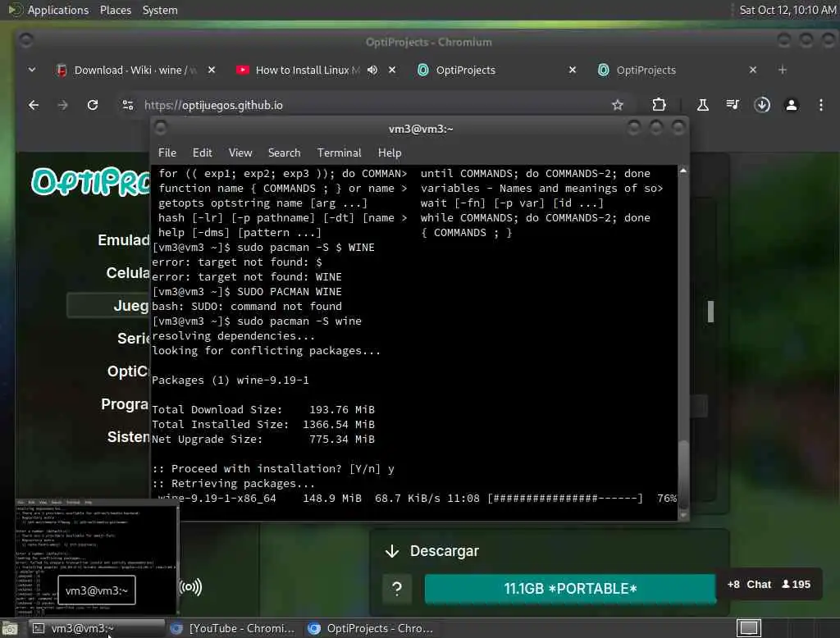Open Chrome Labs flask icon
Screen dimensions: 840x638
coord(703,105)
